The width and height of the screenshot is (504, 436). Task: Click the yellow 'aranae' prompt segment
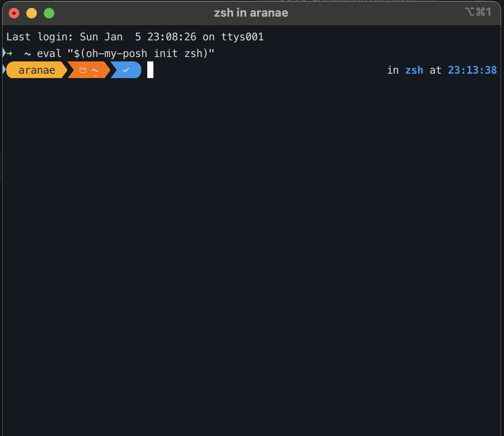point(36,70)
